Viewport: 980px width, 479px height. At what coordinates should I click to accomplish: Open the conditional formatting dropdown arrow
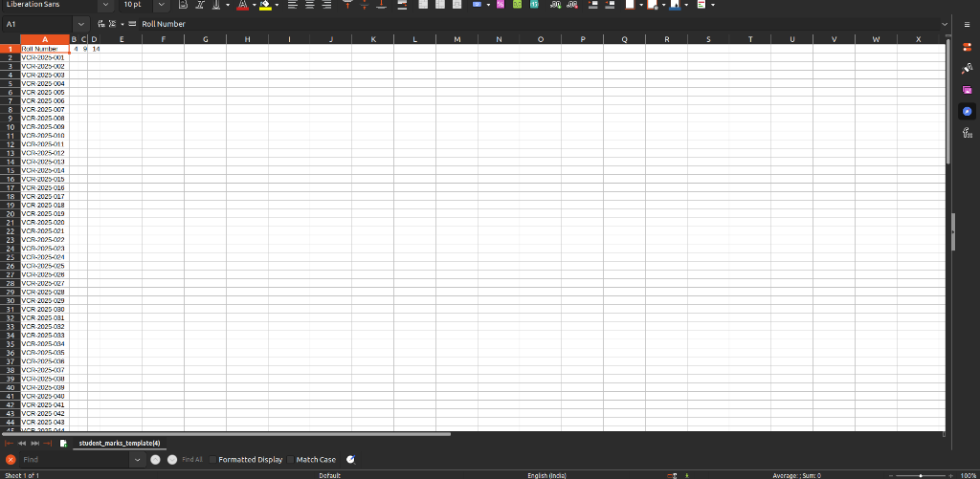pyautogui.click(x=712, y=5)
